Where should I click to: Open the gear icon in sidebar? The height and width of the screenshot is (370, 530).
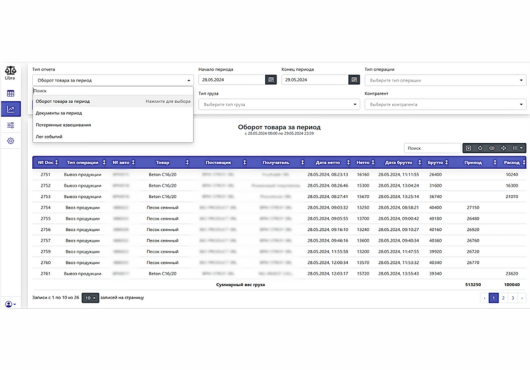pos(10,141)
